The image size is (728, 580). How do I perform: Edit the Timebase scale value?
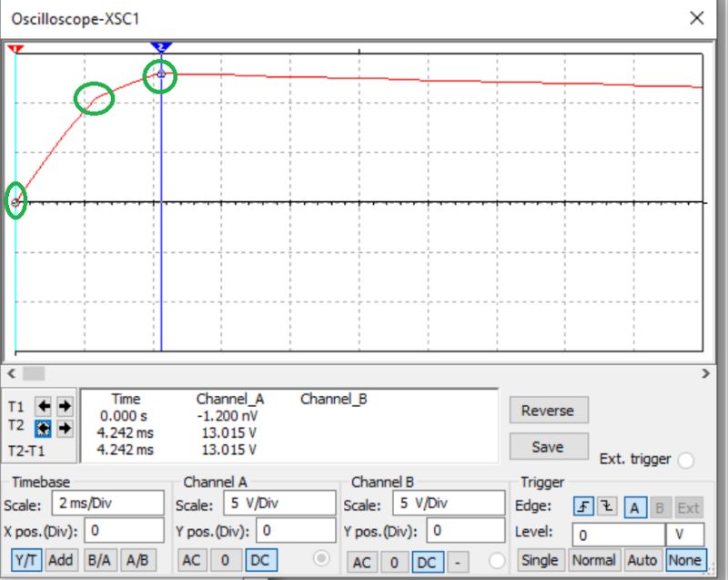coord(107,502)
